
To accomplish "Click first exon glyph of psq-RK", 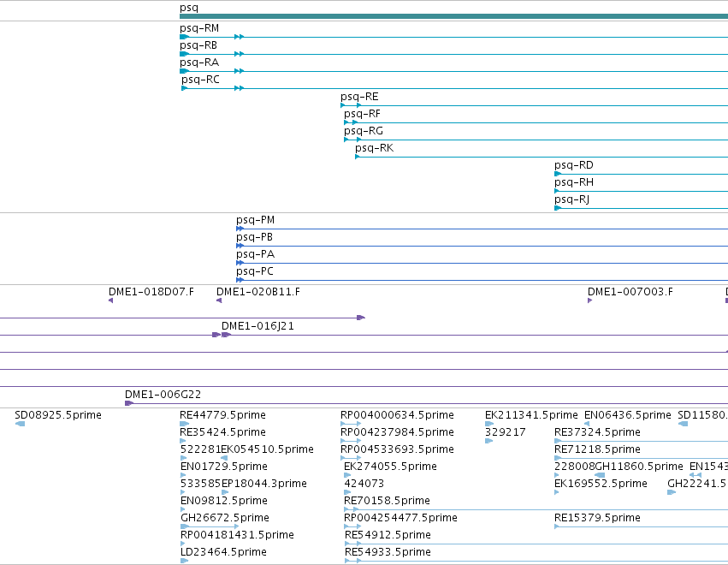I will pos(357,157).
